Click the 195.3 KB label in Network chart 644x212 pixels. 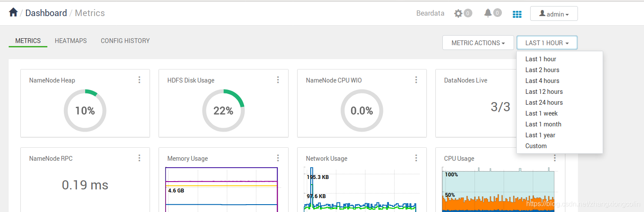coord(318,177)
